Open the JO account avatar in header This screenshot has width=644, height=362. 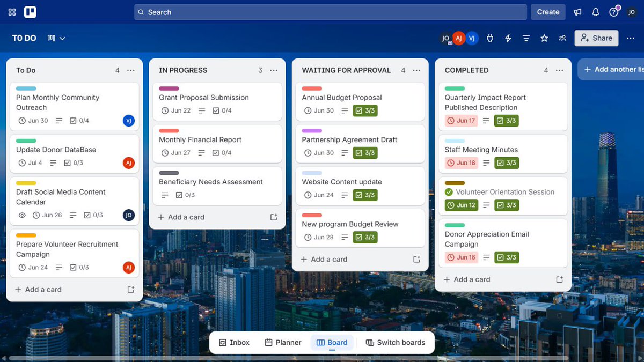pyautogui.click(x=632, y=12)
